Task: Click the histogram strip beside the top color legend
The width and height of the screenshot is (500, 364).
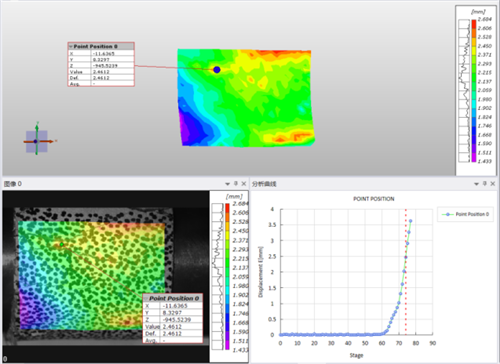Action: pos(464,91)
